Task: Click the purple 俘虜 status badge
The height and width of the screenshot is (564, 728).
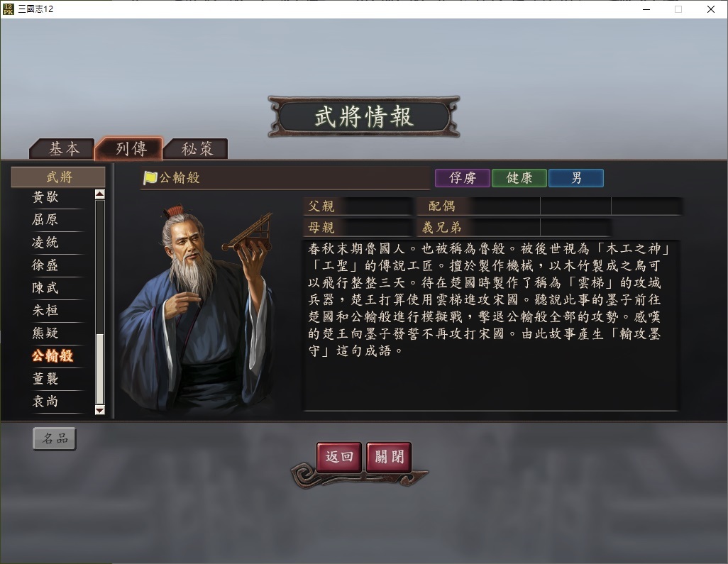Action: pos(463,178)
